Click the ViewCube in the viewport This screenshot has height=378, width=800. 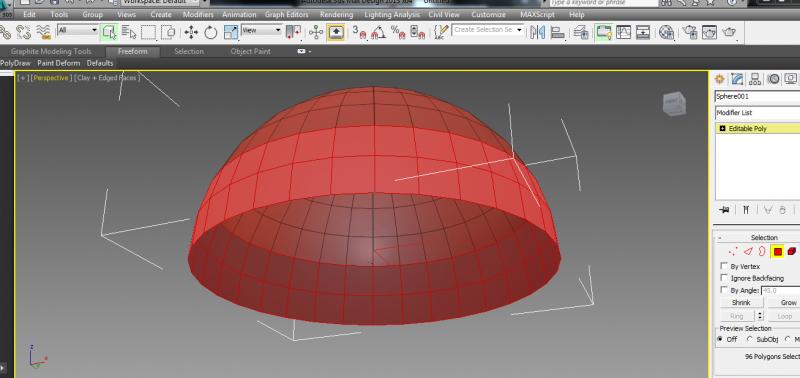(x=674, y=104)
